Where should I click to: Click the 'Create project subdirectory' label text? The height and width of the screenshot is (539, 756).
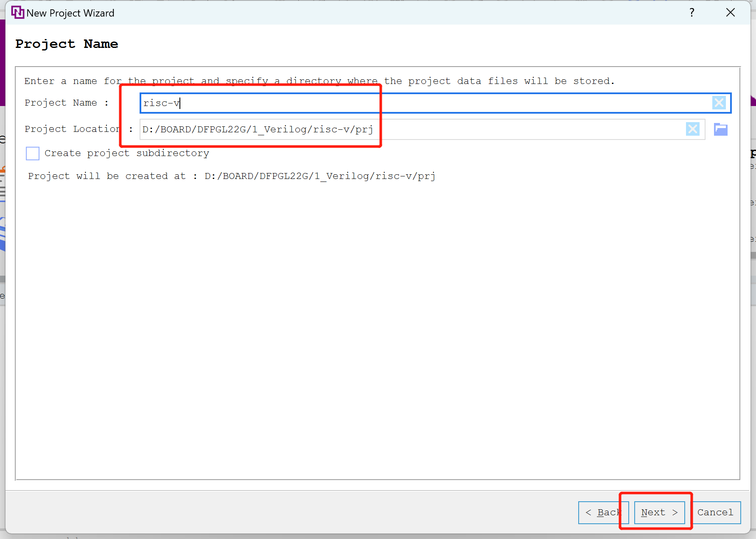126,154
